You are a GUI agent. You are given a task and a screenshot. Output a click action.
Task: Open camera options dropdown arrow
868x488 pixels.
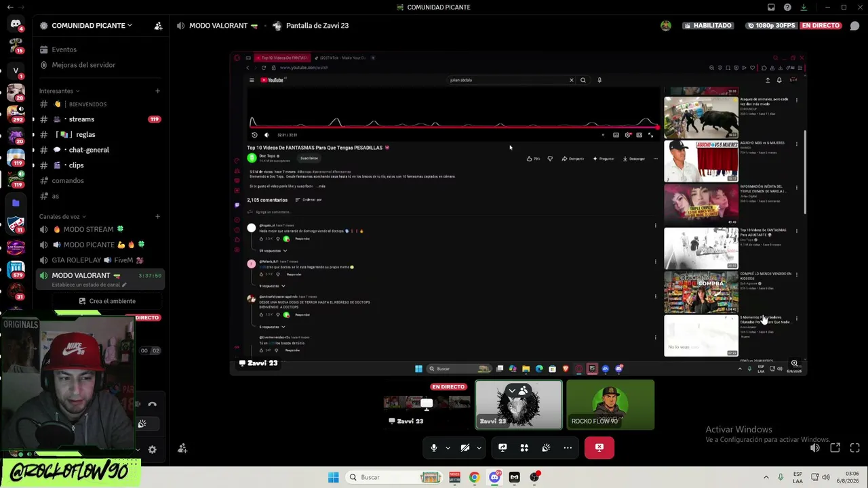(x=479, y=447)
